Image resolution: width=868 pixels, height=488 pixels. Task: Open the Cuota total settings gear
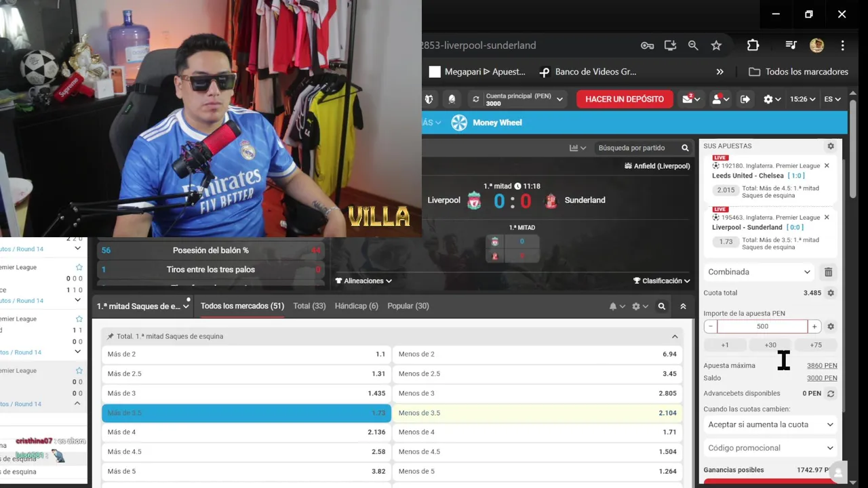click(830, 293)
